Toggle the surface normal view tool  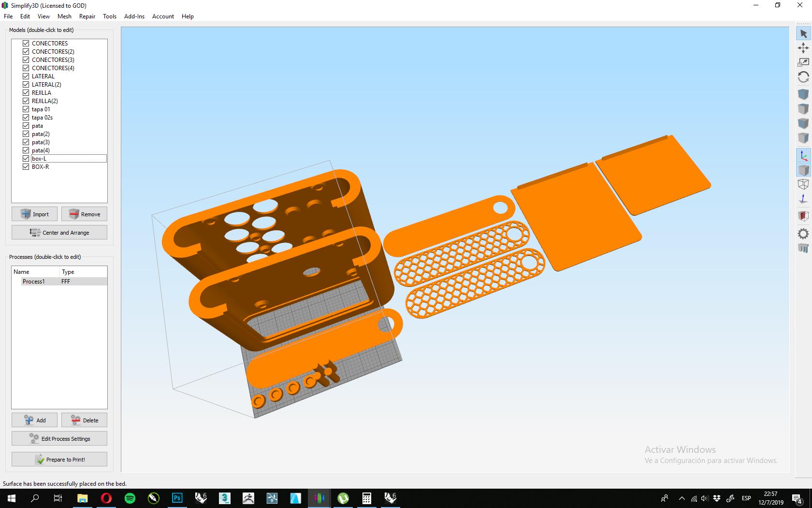tap(803, 199)
